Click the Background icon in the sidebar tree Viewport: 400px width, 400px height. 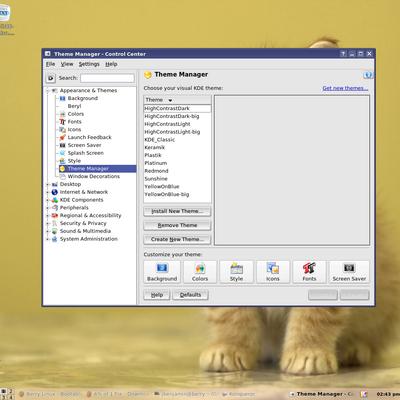click(62, 98)
